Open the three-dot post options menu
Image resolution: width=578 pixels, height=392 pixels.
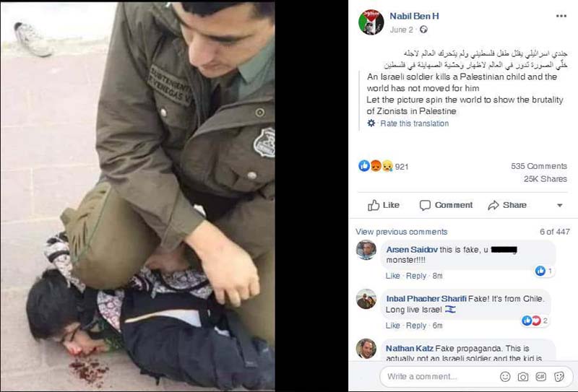[561, 16]
